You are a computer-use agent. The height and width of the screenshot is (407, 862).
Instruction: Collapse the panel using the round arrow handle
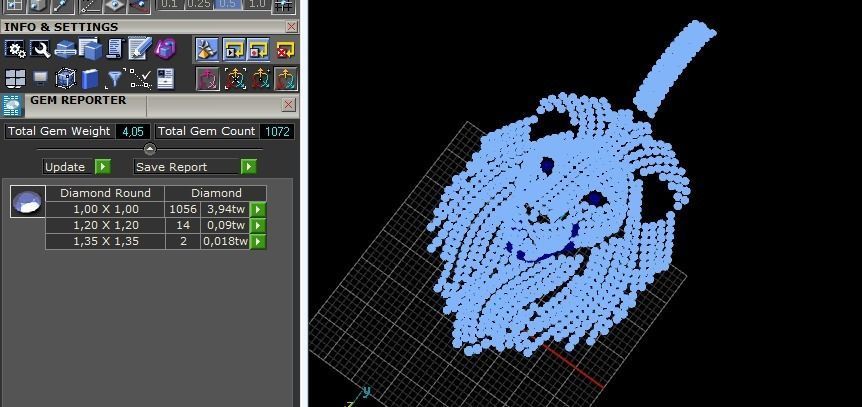[x=150, y=149]
